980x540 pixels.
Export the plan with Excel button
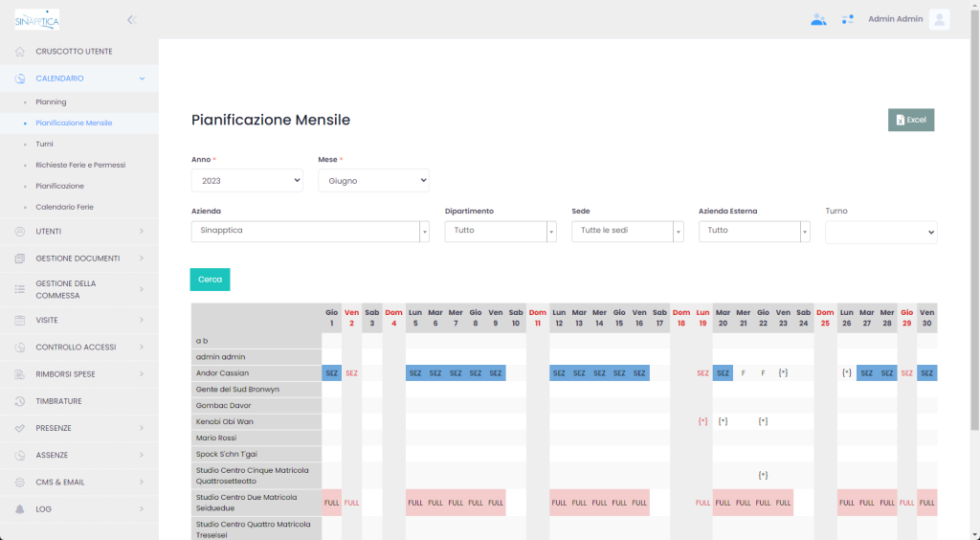(910, 120)
